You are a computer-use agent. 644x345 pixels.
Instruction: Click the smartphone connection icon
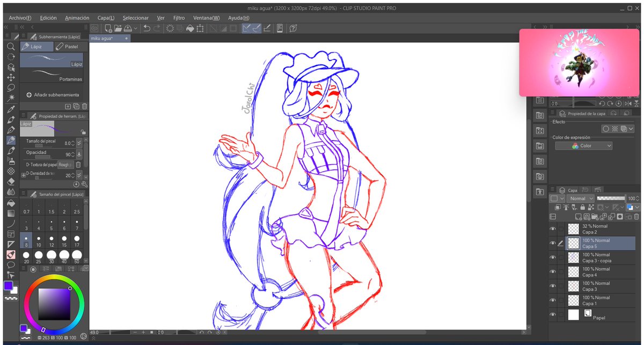click(280, 28)
